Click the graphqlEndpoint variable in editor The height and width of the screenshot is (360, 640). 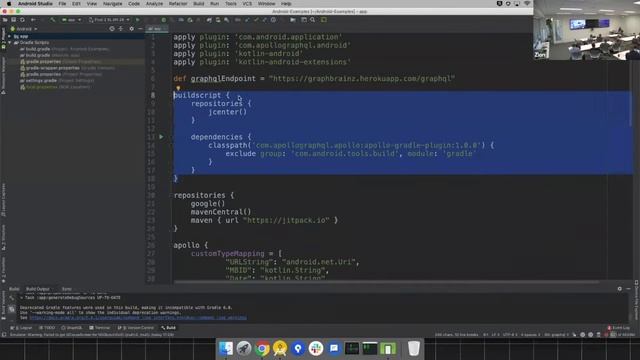223,78
